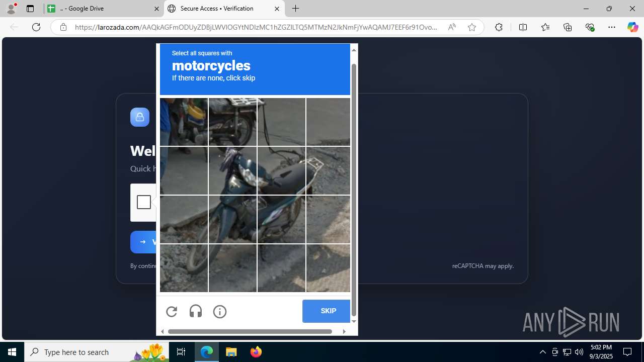The image size is (644, 362).
Task: Click the address bar URL
Action: pos(257,27)
